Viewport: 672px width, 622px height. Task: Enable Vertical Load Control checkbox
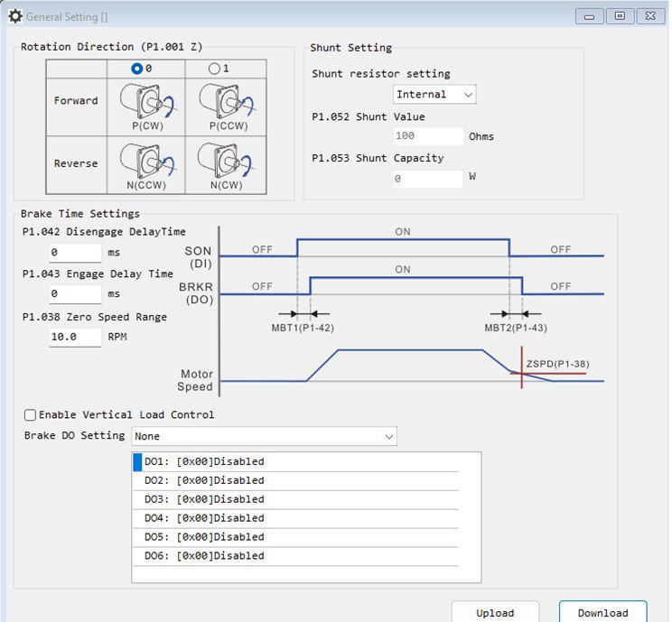[x=30, y=415]
